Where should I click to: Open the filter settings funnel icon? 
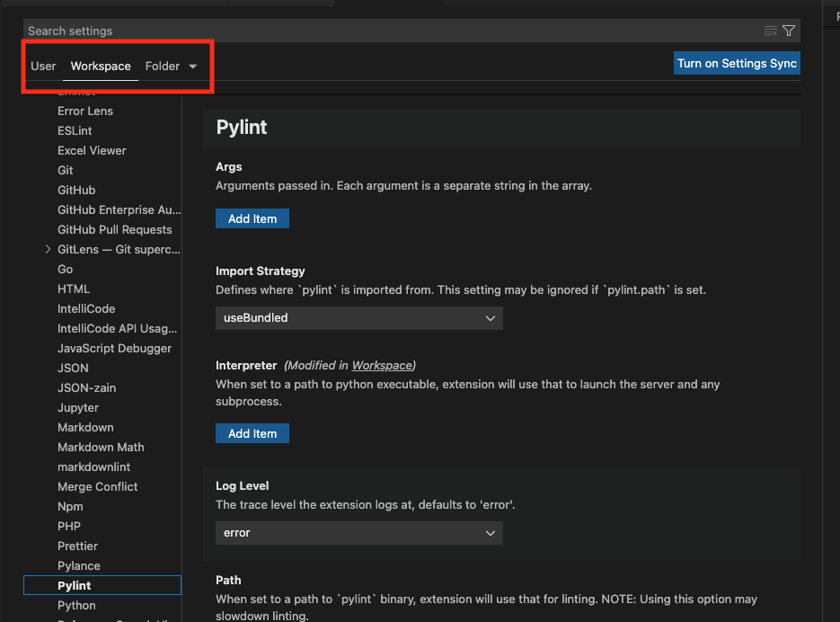pos(789,30)
